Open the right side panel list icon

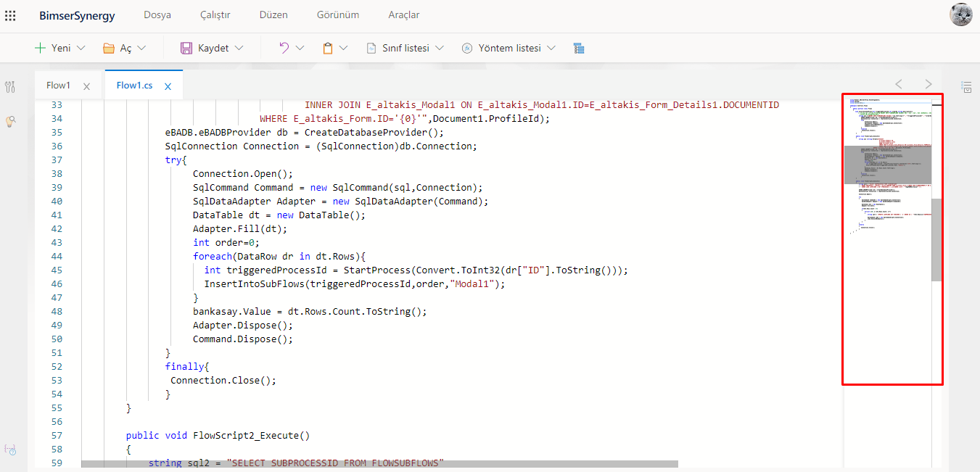[x=966, y=87]
